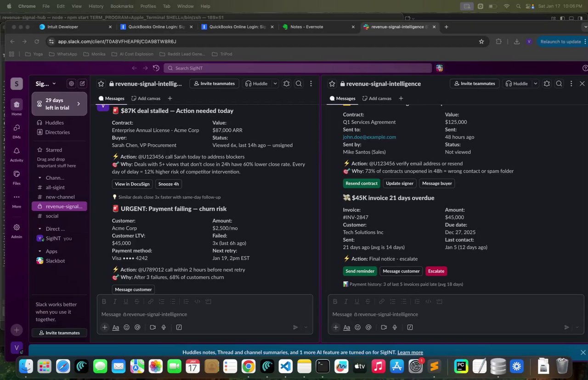Hide formatting with Aa in left composer

(x=116, y=327)
